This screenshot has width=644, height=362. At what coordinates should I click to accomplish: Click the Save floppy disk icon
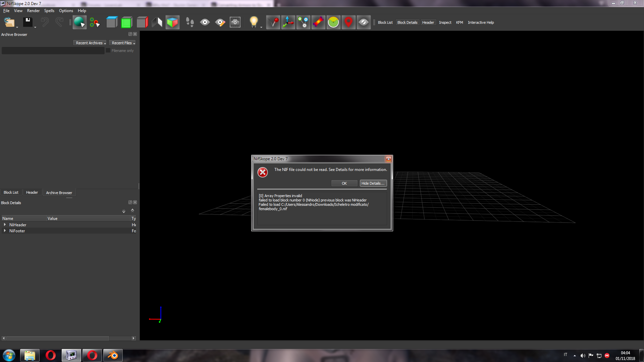28,22
